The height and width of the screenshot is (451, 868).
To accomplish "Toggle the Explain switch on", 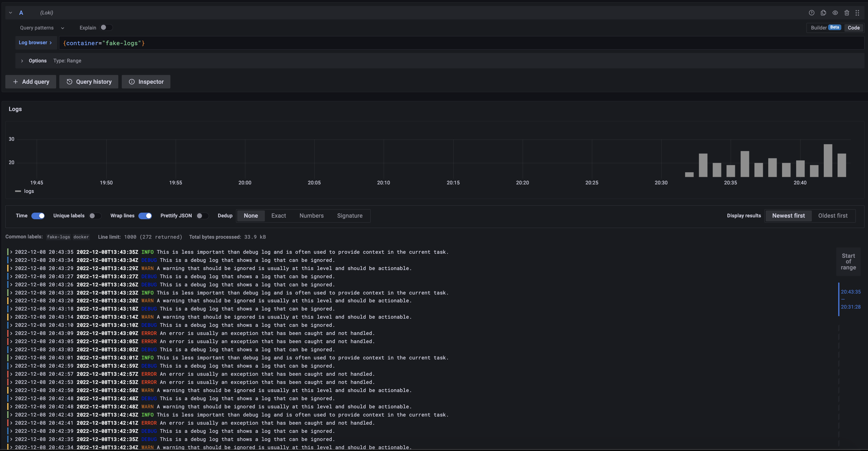I will 106,28.
